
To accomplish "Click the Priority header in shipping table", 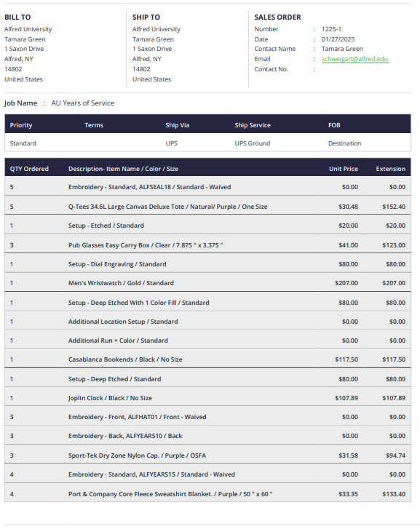I will (x=21, y=125).
